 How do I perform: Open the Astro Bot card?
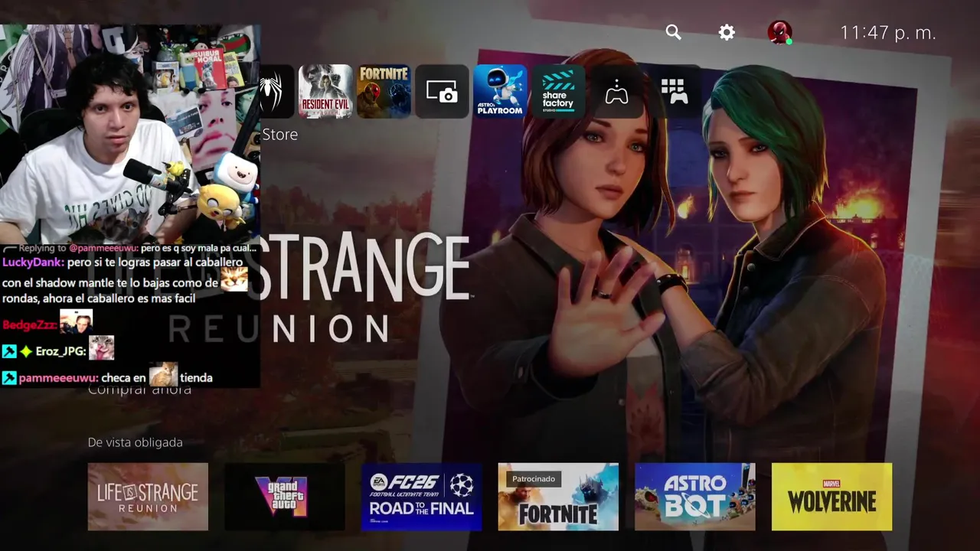pyautogui.click(x=695, y=497)
